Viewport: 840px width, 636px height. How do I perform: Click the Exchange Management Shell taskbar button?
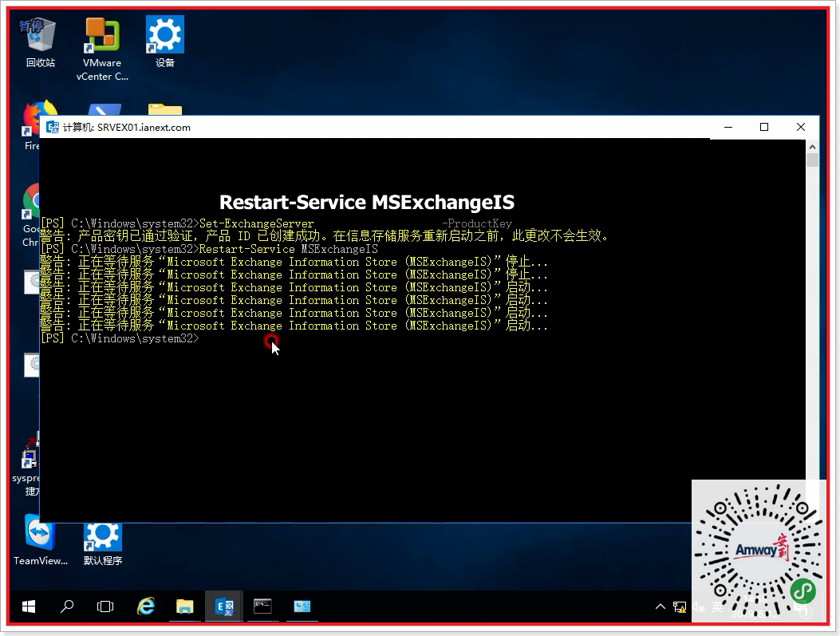tap(224, 606)
